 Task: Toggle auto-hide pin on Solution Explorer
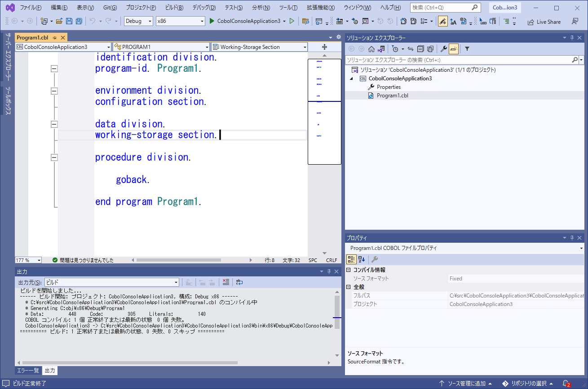(x=572, y=38)
